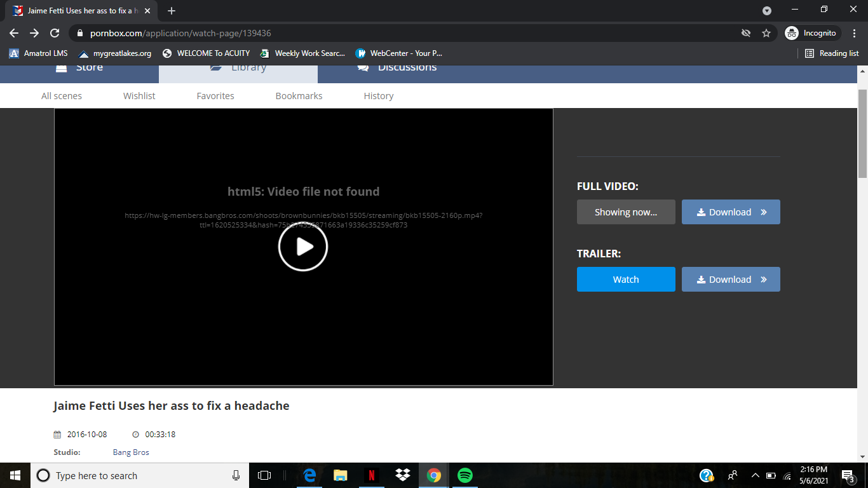Click the third-party cookie blocking eye icon
This screenshot has width=868, height=488.
(x=746, y=33)
